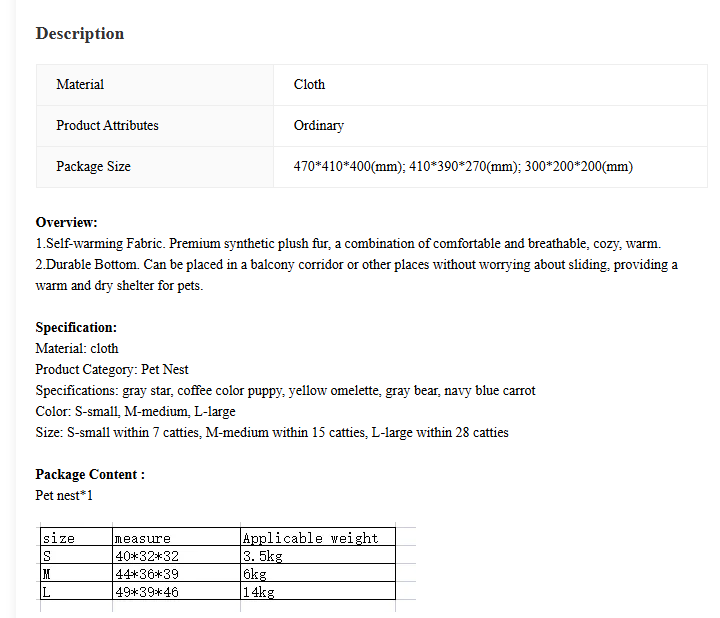
Task: Select the Specification heading
Action: [76, 327]
